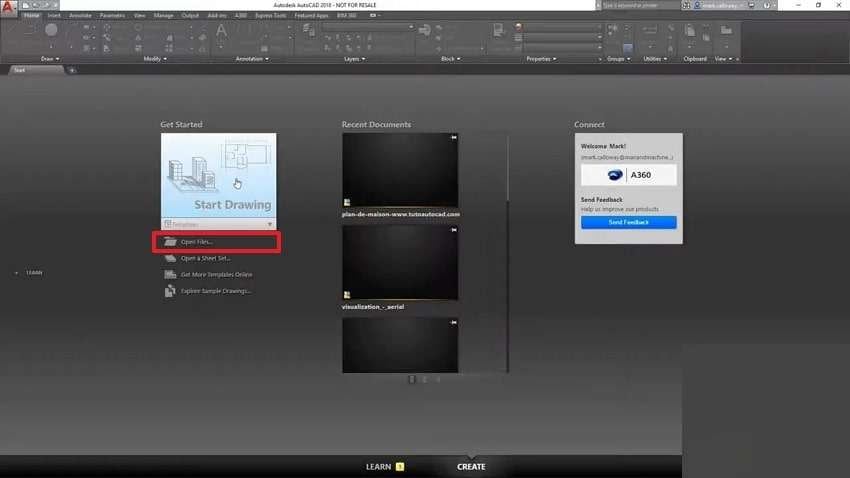Select the Start file tab

coord(35,70)
